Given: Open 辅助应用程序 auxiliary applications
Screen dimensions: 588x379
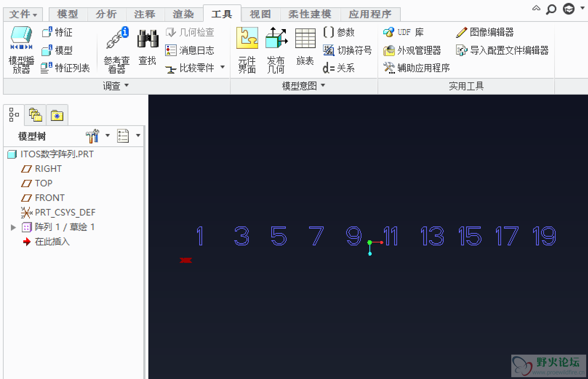Looking at the screenshot, I should (x=416, y=68).
